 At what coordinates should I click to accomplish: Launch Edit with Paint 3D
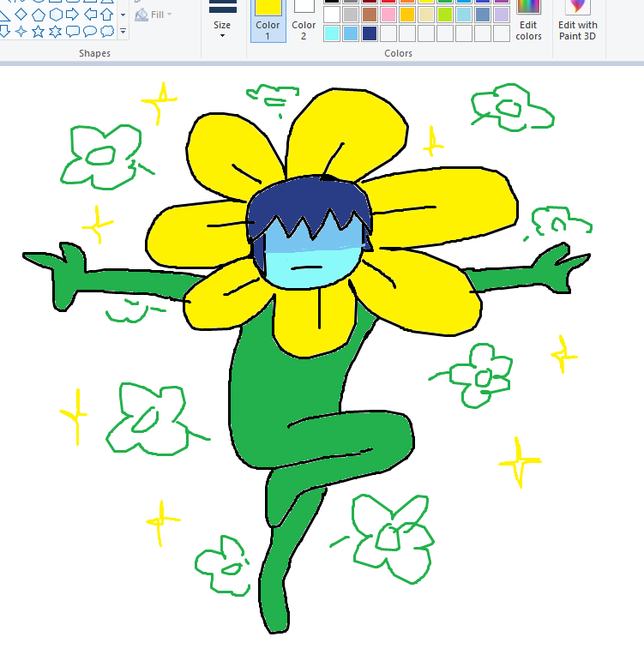point(577,21)
